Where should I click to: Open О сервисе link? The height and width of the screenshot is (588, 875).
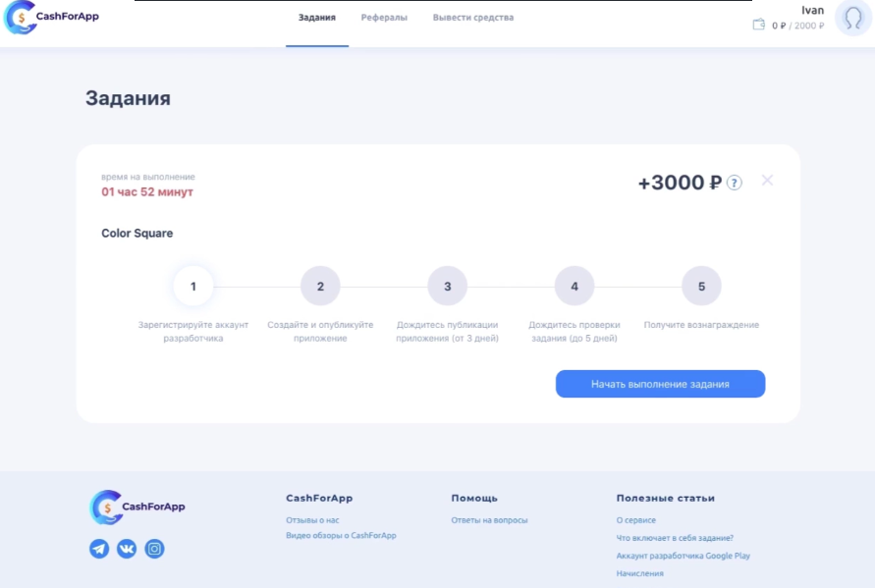(636, 520)
